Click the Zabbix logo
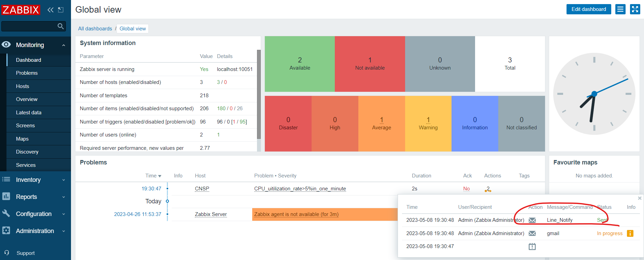The height and width of the screenshot is (260, 644). [x=20, y=10]
